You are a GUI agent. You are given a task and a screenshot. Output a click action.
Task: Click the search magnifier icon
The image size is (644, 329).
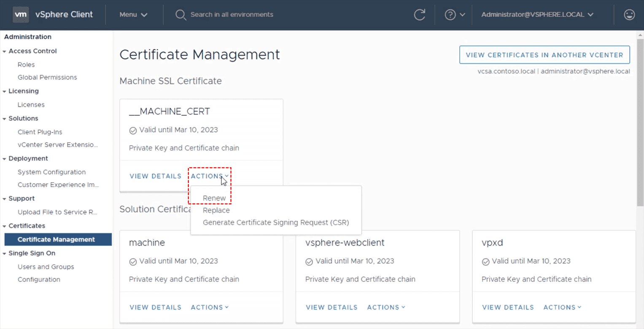click(181, 15)
